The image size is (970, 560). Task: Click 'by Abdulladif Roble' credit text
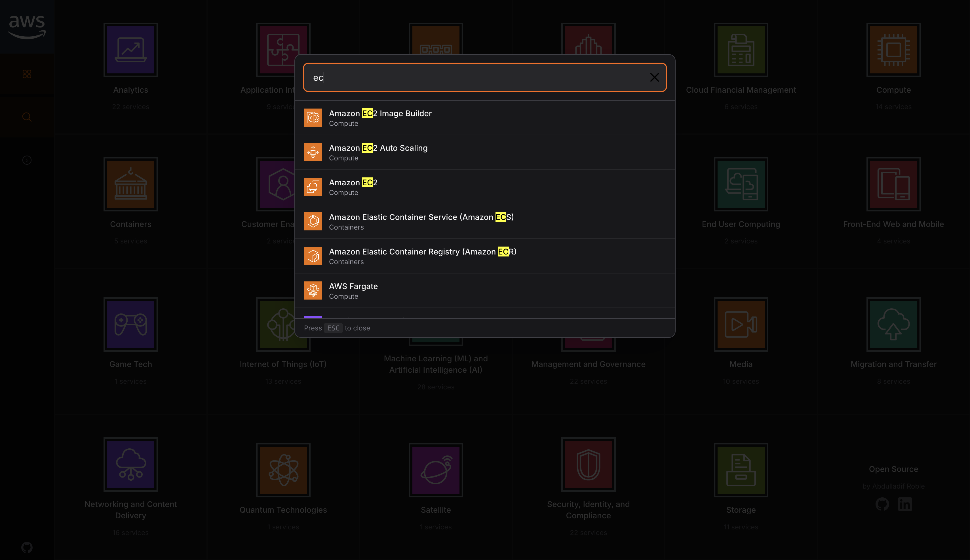click(x=893, y=486)
